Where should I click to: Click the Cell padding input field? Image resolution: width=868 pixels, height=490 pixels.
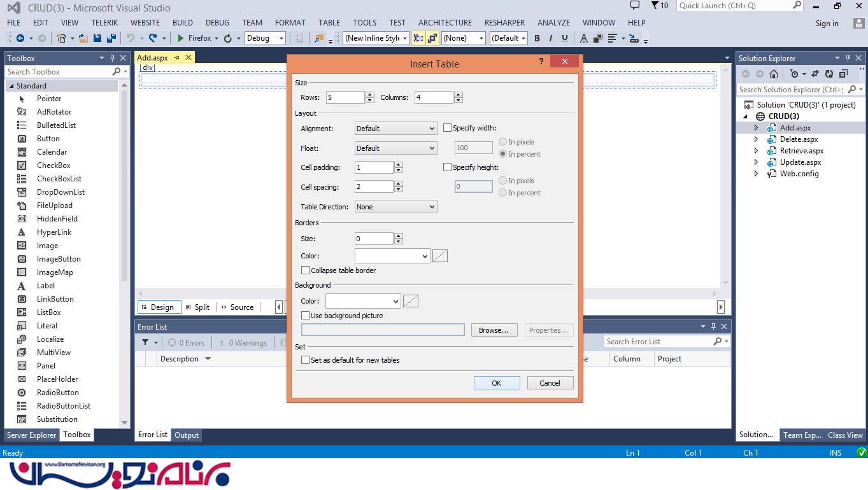374,167
